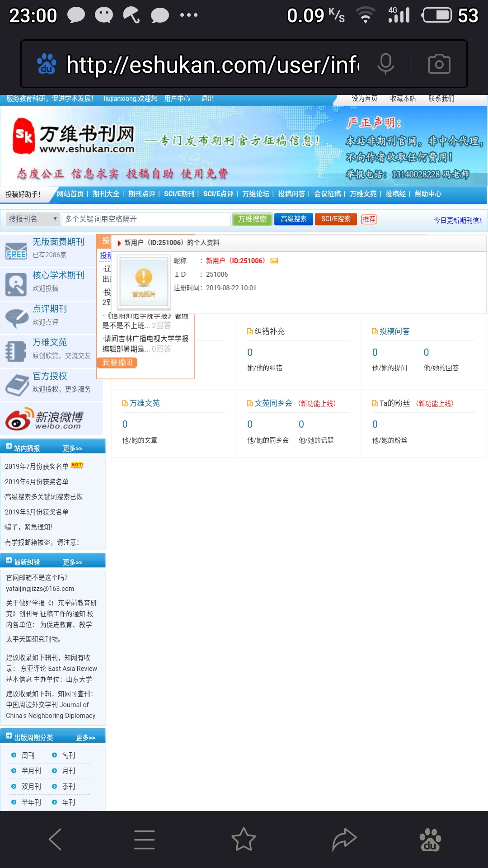Open the browser hamburger menu
Viewport: 488px width, 868px height.
(x=145, y=840)
